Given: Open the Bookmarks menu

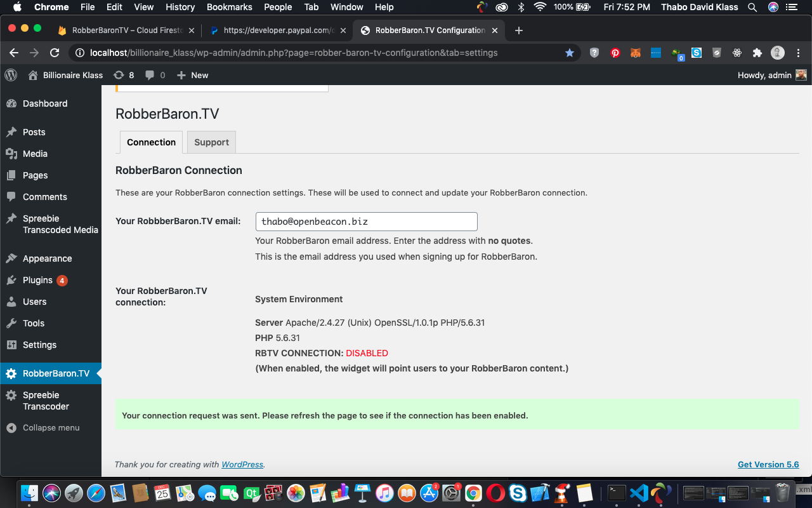Looking at the screenshot, I should point(229,7).
